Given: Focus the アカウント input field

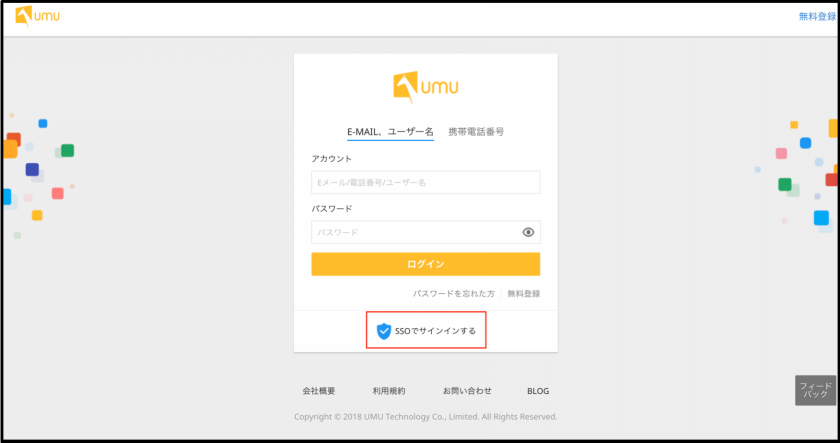Looking at the screenshot, I should click(x=425, y=183).
